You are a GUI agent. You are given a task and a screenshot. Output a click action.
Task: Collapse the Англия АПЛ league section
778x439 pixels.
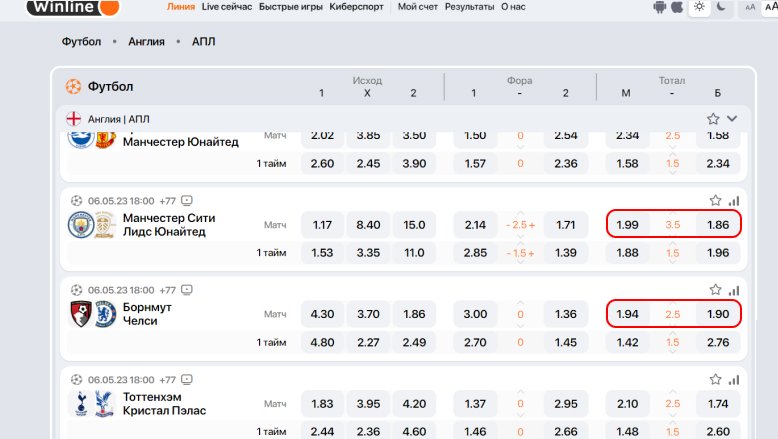point(732,118)
